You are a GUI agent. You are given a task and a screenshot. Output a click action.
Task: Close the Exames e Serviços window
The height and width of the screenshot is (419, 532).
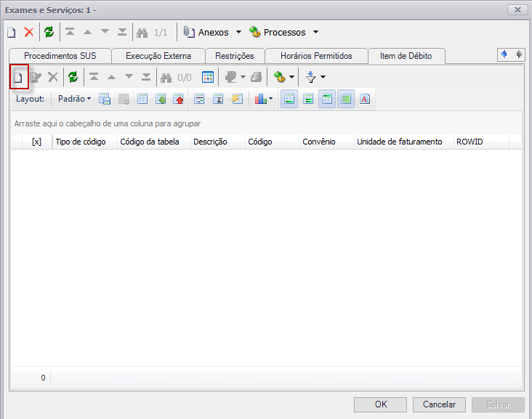point(517,10)
